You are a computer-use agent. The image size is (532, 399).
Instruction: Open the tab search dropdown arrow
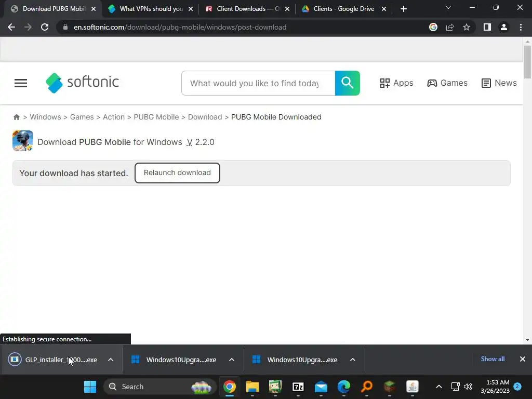click(448, 7)
